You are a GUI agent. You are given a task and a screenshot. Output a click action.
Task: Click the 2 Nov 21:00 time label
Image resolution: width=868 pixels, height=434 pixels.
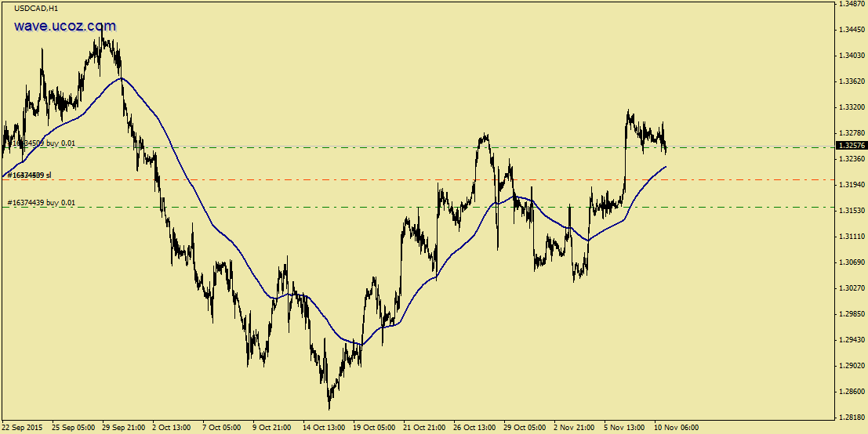click(x=576, y=428)
